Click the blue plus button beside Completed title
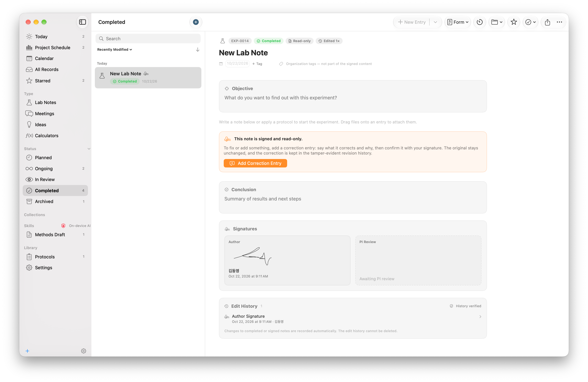The height and width of the screenshot is (382, 588). (x=196, y=22)
